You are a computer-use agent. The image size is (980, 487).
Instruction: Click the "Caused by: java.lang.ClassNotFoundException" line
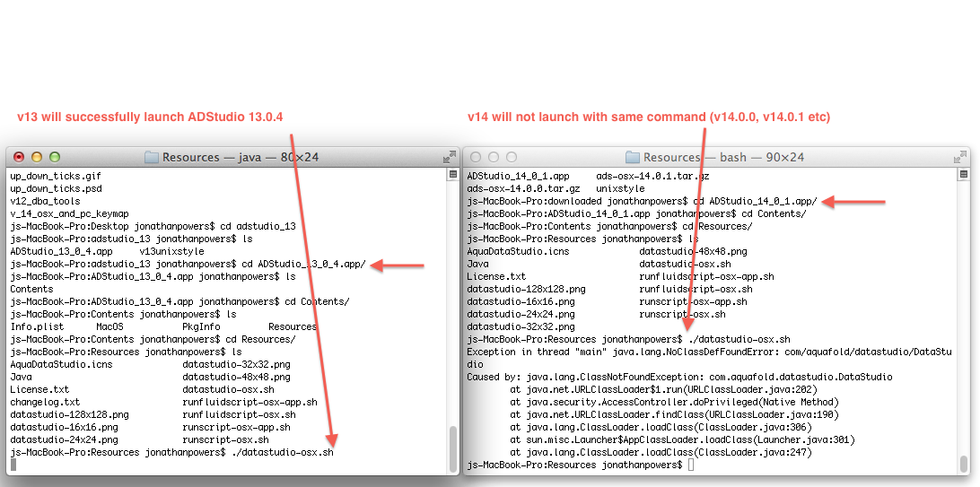pos(679,377)
